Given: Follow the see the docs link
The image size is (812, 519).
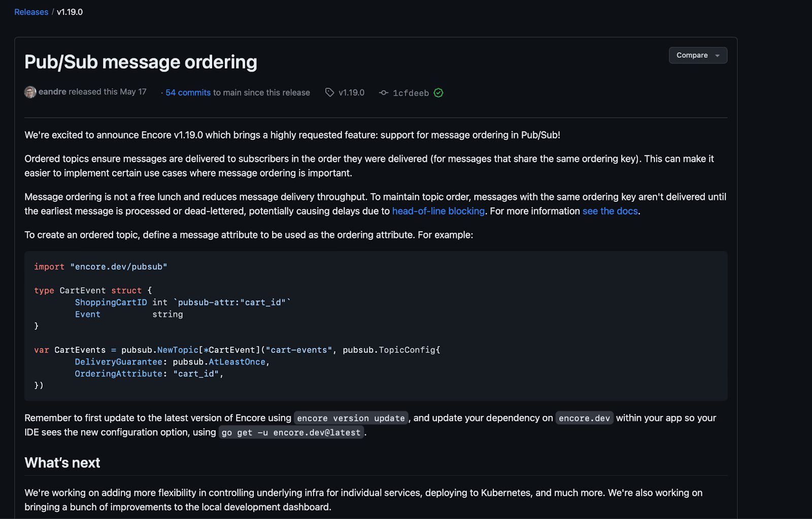Looking at the screenshot, I should click(610, 211).
